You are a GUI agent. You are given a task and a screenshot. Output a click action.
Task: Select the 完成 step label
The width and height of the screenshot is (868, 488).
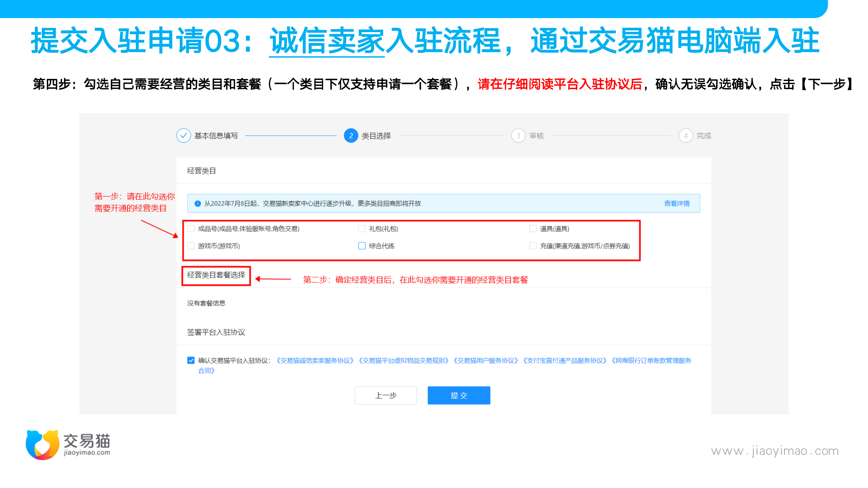tap(704, 136)
